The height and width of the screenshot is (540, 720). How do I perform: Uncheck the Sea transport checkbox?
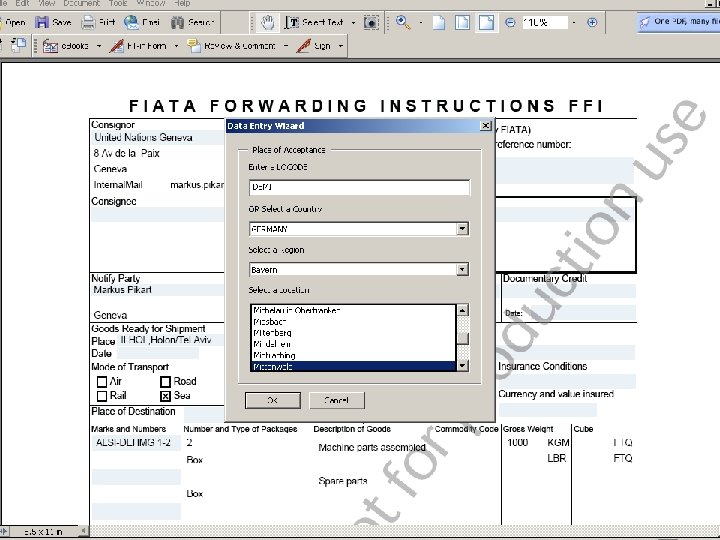[x=165, y=396]
